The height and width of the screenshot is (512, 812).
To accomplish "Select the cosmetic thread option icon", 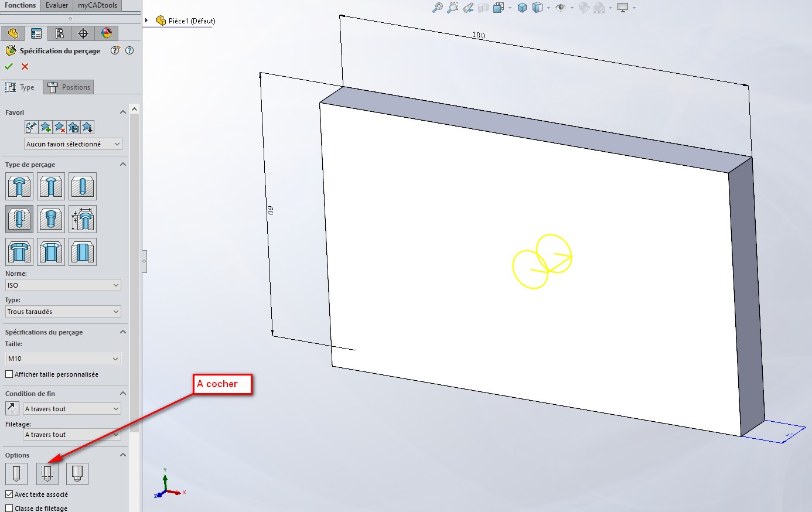I will coord(47,473).
